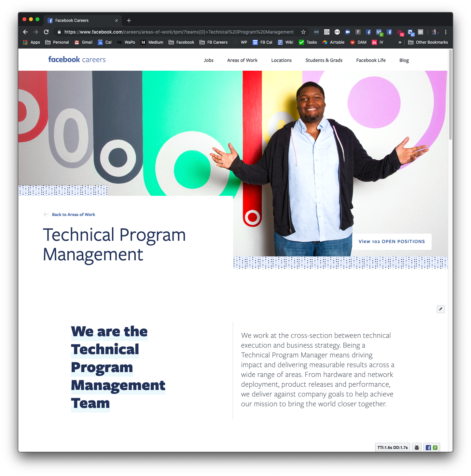Click the browser forward arrow
Screen dimensions: 471x476
click(x=36, y=32)
